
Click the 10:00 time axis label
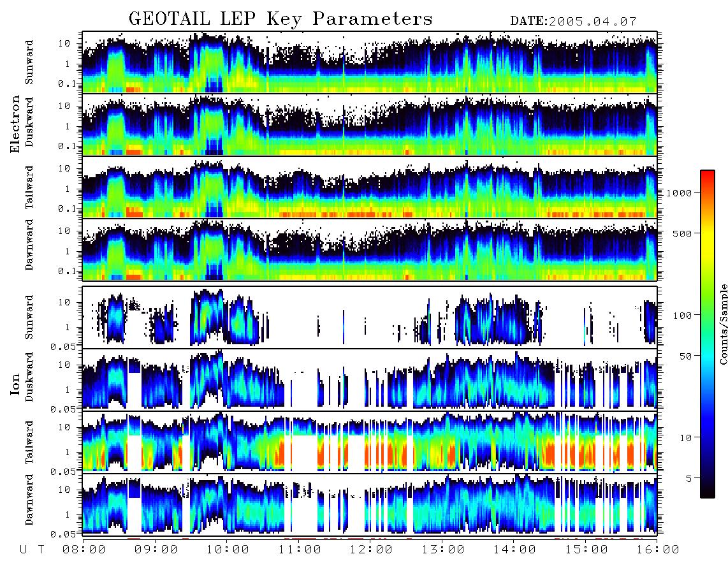[x=228, y=550]
